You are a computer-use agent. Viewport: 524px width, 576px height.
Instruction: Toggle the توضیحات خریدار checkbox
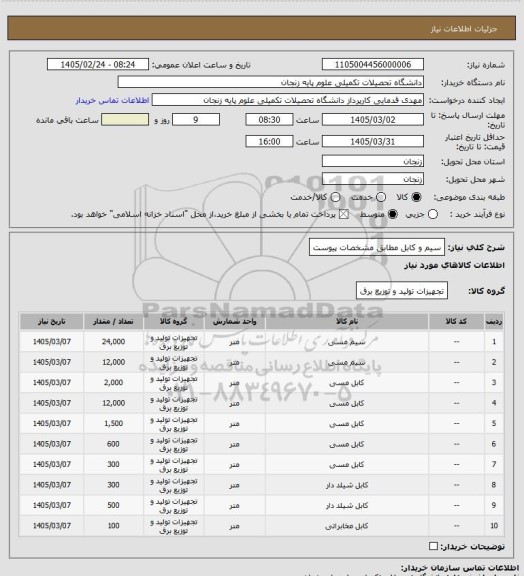point(433,546)
